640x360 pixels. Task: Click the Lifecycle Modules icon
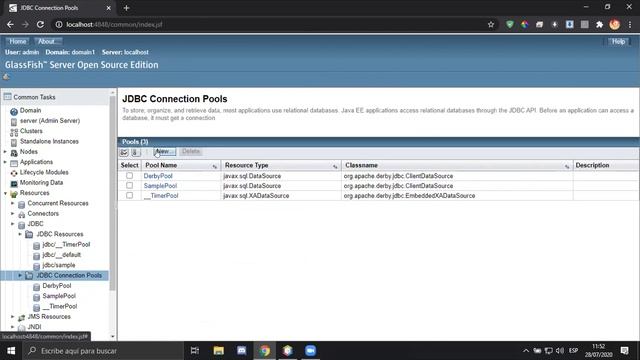point(14,173)
